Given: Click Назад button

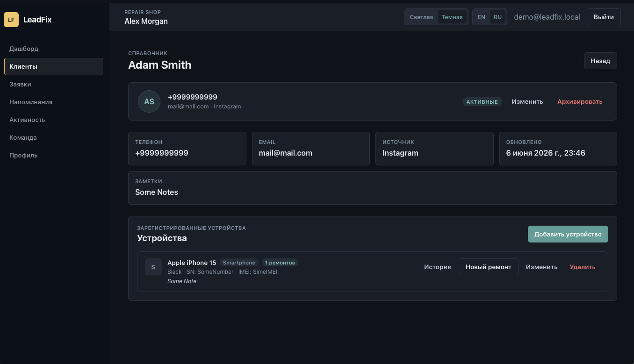Looking at the screenshot, I should [x=600, y=61].
